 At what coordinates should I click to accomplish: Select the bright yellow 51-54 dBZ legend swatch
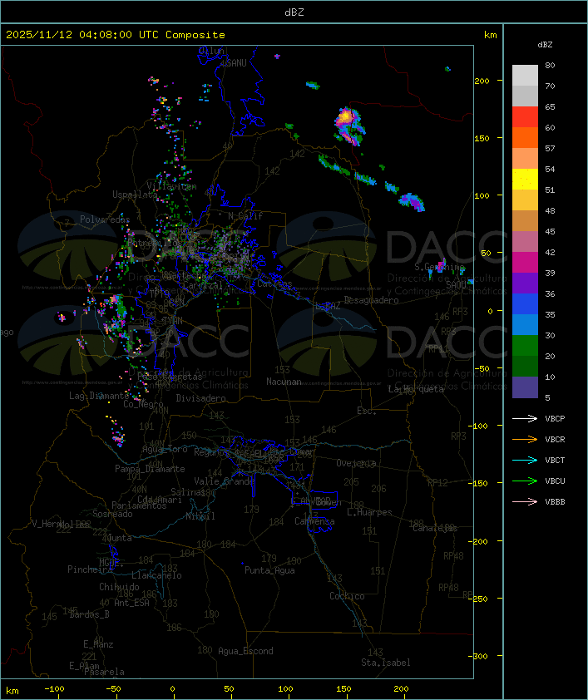click(x=525, y=180)
